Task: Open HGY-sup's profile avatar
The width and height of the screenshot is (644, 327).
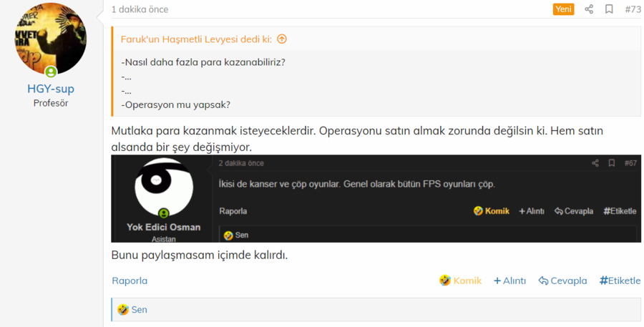Action: coord(50,39)
